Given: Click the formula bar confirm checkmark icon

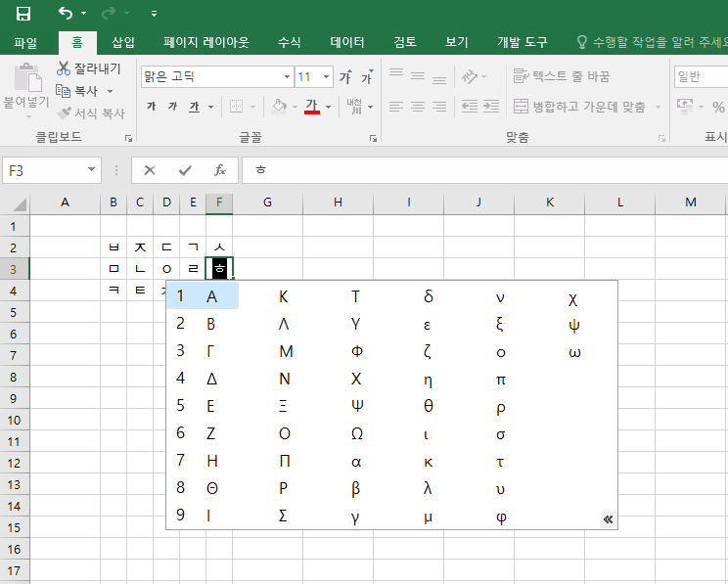Looking at the screenshot, I should coord(185,170).
